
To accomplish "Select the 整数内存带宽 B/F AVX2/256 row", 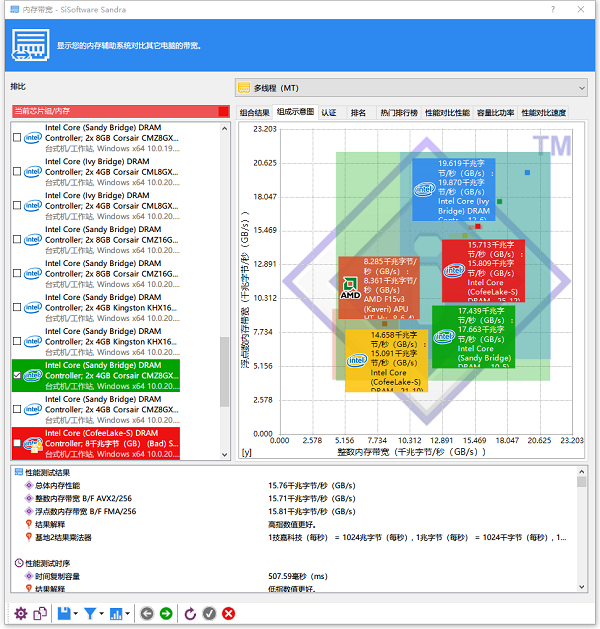I will coord(295,499).
